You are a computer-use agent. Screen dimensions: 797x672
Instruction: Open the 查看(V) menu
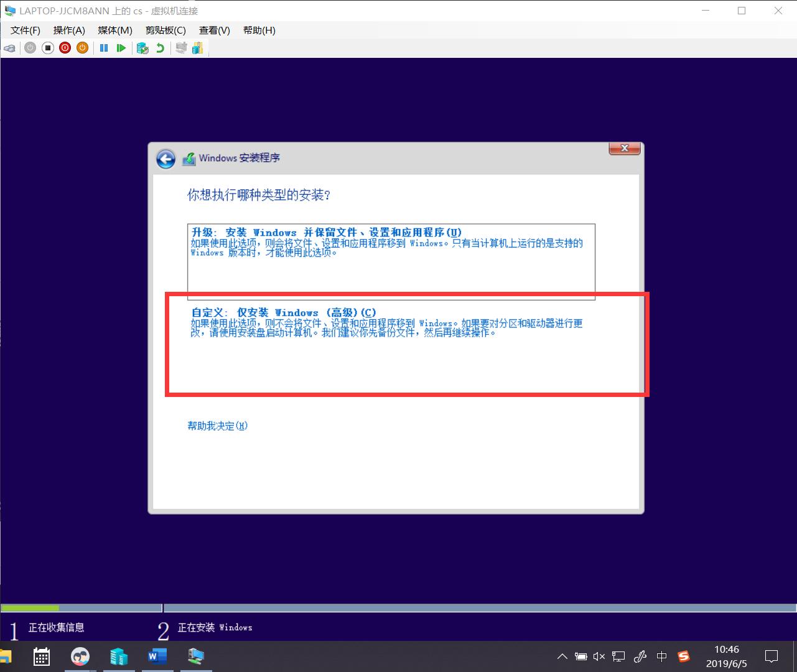click(215, 30)
